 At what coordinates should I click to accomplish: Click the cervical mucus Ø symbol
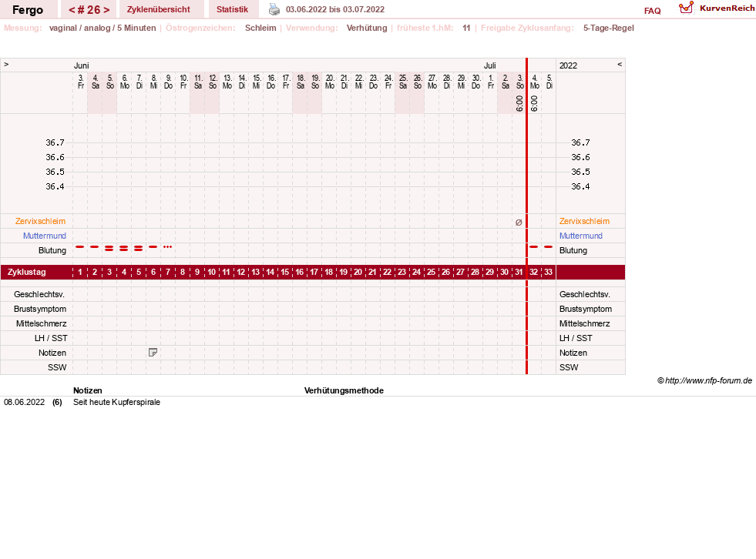click(x=519, y=223)
